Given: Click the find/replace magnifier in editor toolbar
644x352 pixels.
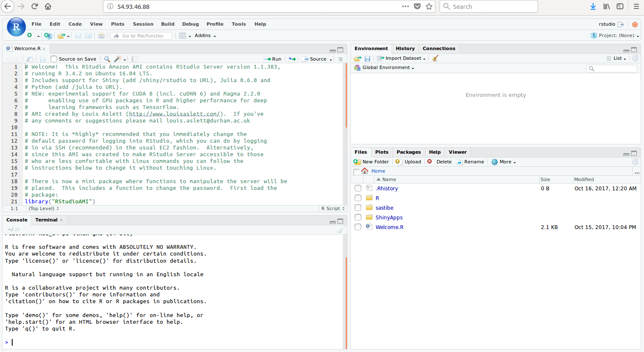Looking at the screenshot, I should coord(107,59).
